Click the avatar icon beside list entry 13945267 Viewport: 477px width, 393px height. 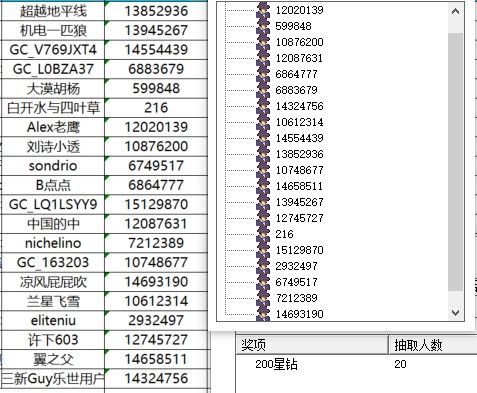(263, 202)
